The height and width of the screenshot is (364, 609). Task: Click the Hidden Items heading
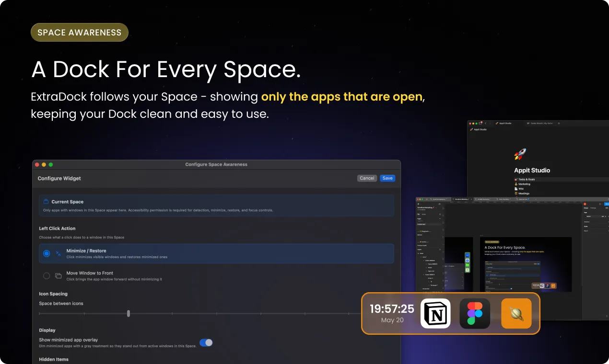54,359
